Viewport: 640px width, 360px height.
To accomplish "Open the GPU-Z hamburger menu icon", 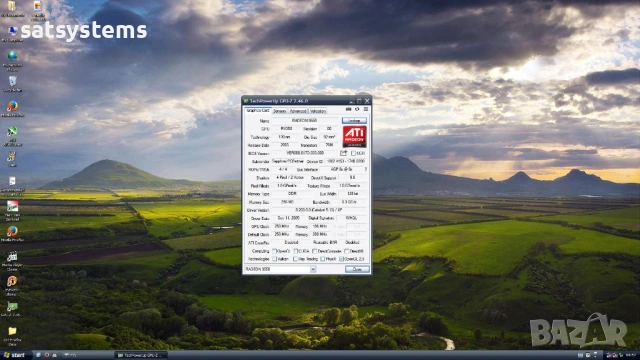I will click(366, 109).
